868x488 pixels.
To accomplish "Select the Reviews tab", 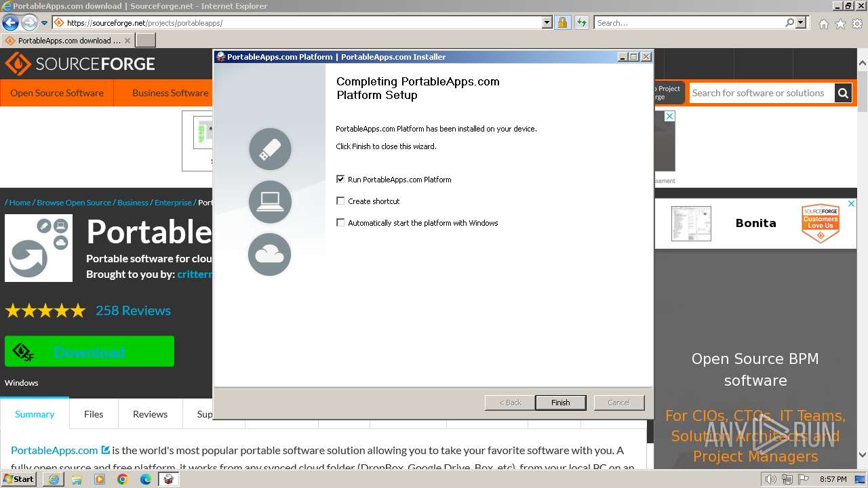I will click(x=150, y=414).
